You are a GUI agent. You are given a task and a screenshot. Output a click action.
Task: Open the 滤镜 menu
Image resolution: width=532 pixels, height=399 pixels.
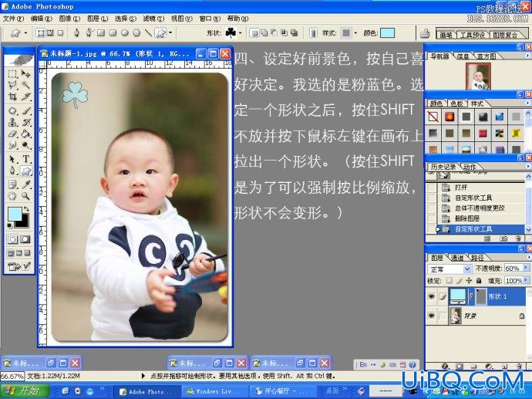[x=153, y=19]
